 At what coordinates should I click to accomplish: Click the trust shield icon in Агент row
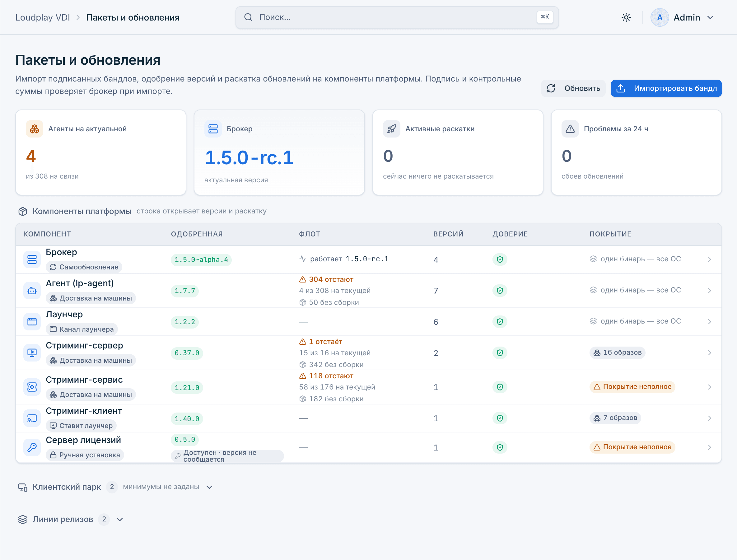(x=500, y=291)
